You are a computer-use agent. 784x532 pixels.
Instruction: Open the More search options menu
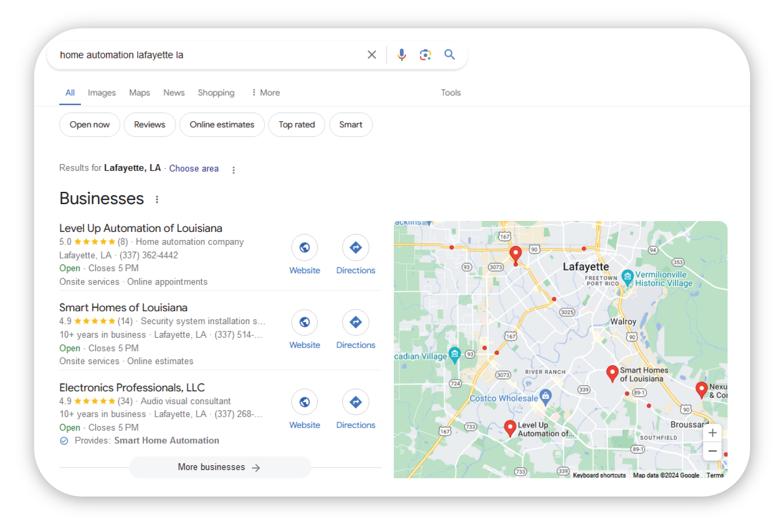coord(266,92)
